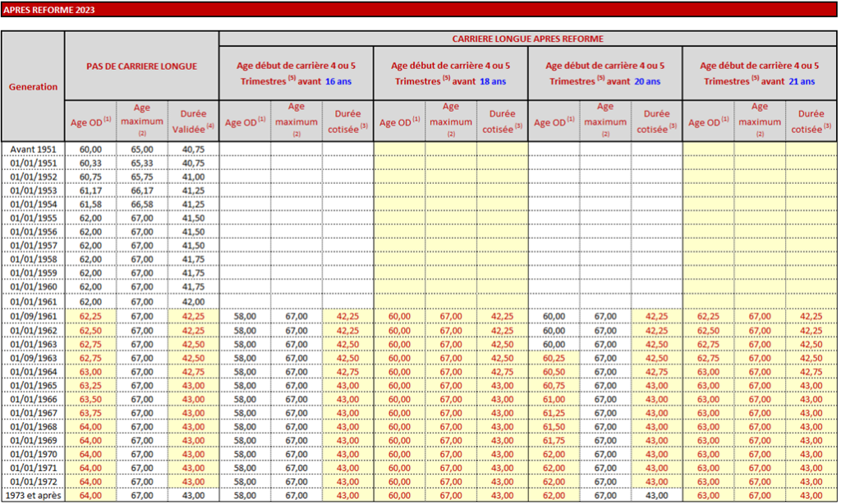Screen dimensions: 841x504
Task: Click '40,75' Durée Validée in Avant 1951 row
Action: (193, 149)
